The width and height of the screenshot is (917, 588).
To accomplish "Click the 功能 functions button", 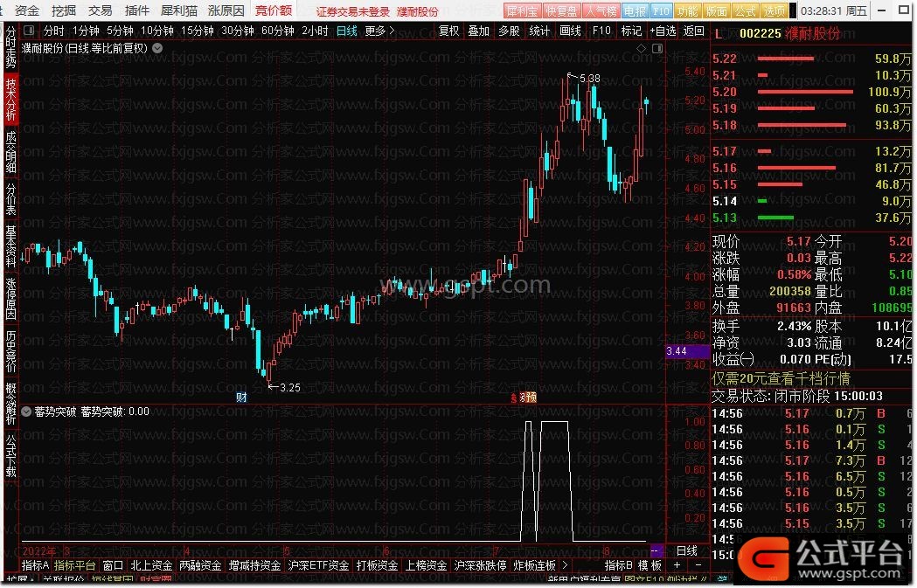I will (x=687, y=11).
